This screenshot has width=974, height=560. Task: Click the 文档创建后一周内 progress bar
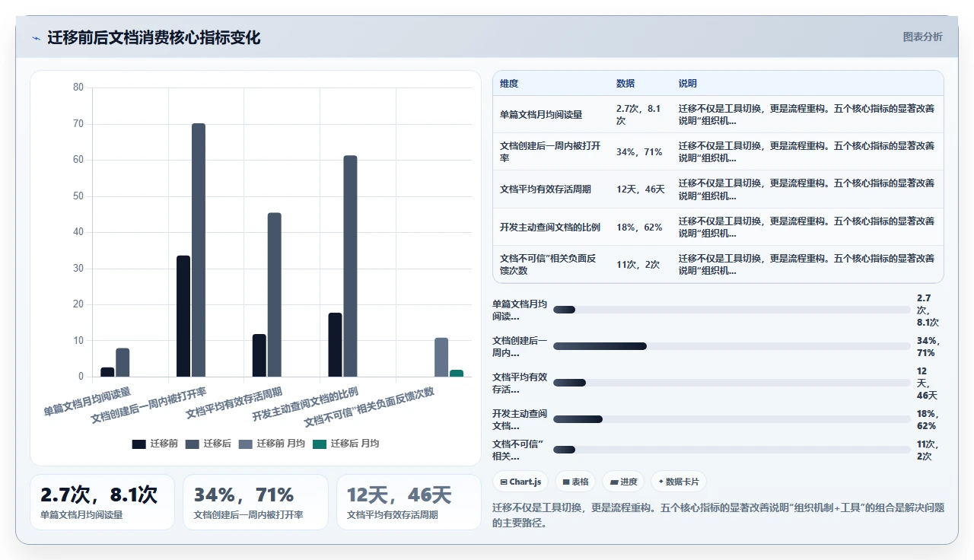[731, 346]
